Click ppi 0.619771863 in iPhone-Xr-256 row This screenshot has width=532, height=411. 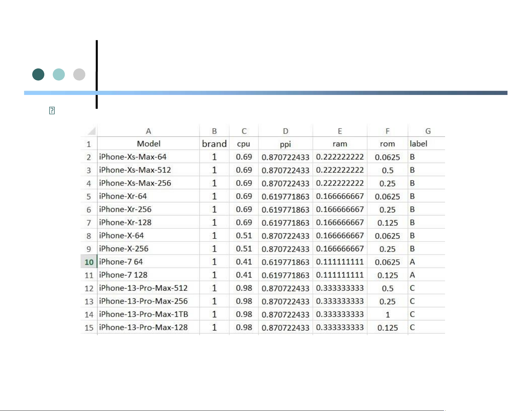pos(286,209)
